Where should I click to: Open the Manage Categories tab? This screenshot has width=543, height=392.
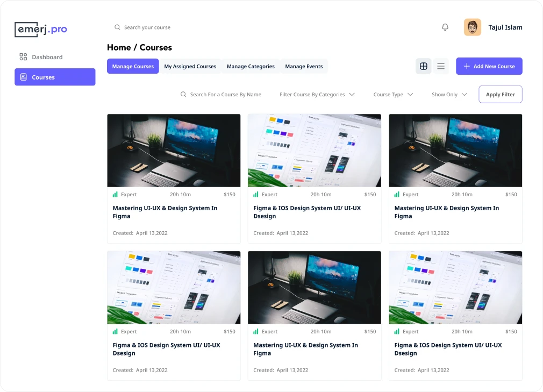pos(251,67)
